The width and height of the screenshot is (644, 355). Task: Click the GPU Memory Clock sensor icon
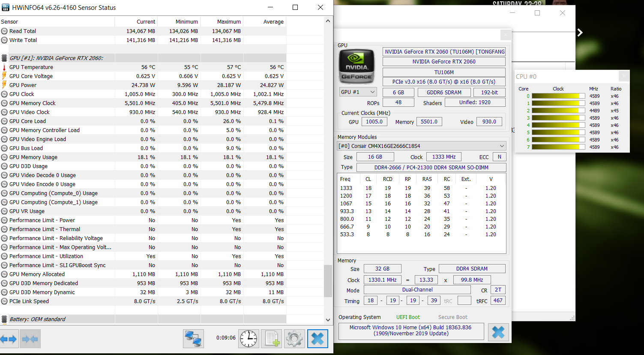(4, 103)
